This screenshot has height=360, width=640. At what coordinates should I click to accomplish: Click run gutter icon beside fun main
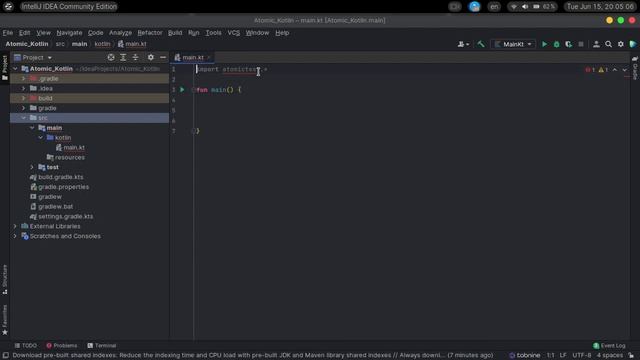tap(182, 90)
